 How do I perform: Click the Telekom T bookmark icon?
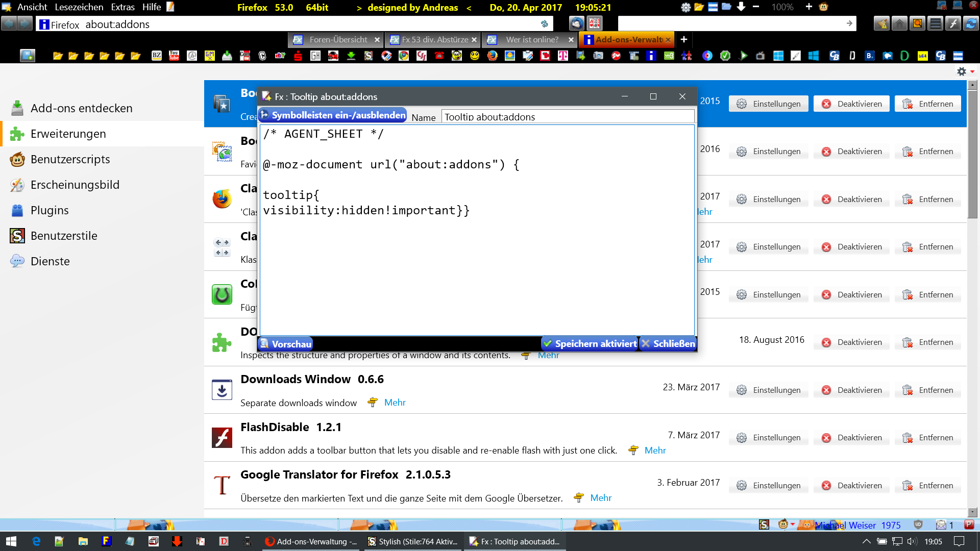coord(562,56)
